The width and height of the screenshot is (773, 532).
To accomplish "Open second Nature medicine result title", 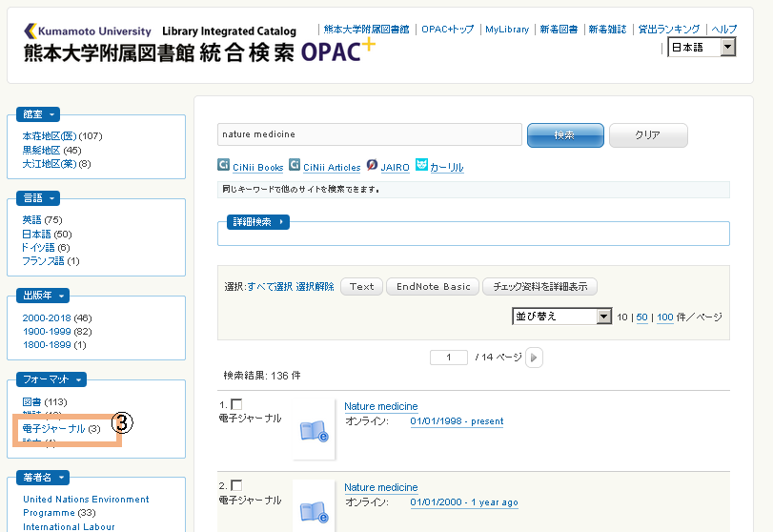I will [380, 487].
